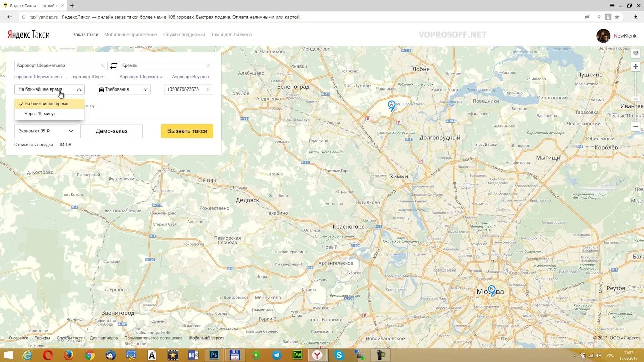Open the Windows Start button
Image resolution: width=644 pixels, height=362 pixels.
8,355
